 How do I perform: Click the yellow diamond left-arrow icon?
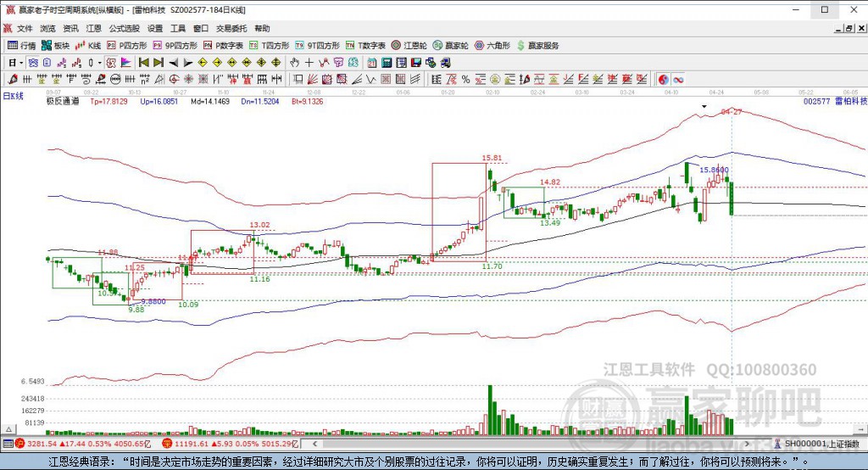coord(203,63)
